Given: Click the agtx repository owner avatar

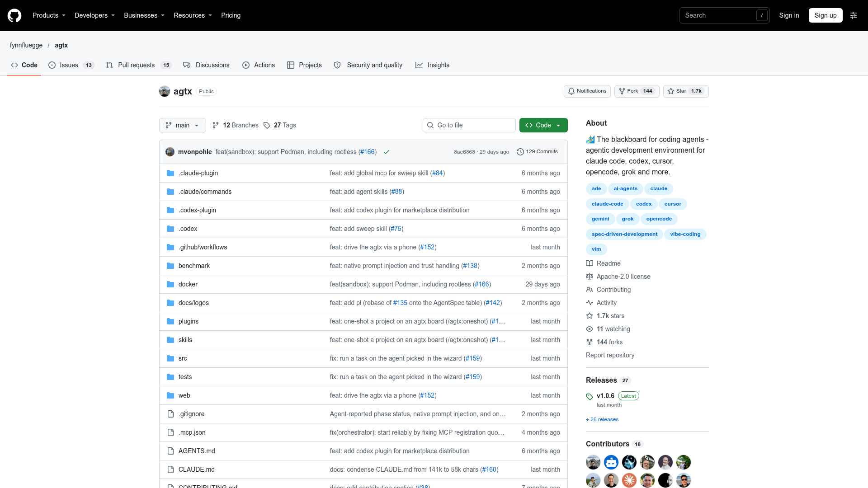Looking at the screenshot, I should coord(165,91).
